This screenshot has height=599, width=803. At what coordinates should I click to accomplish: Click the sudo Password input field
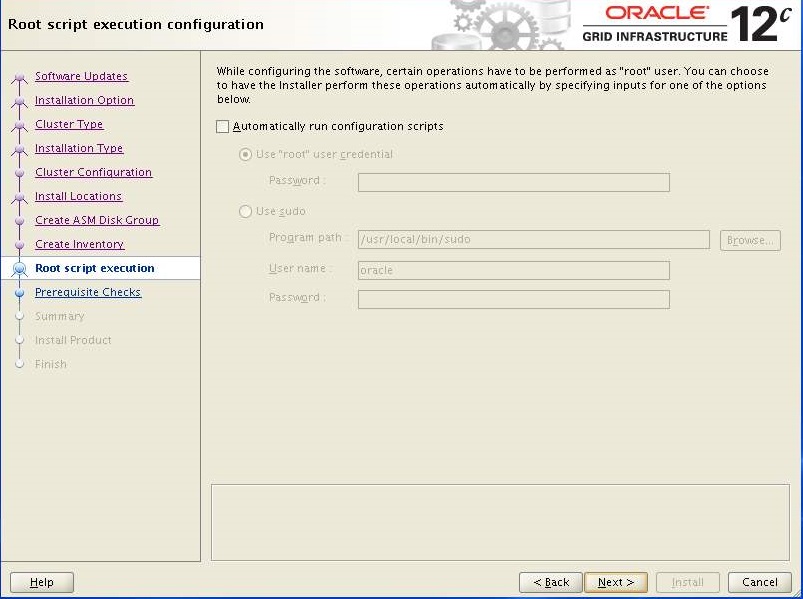(x=514, y=300)
